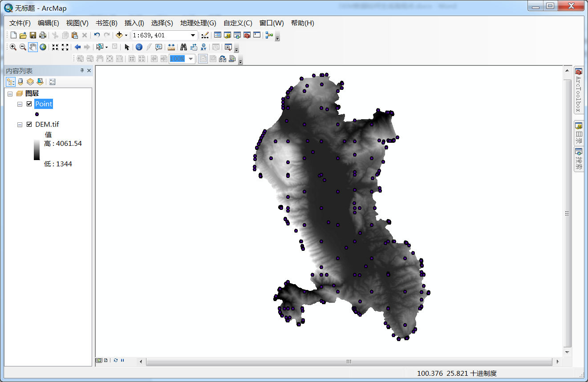
Task: Click Fixed Zoom Out arrows
Action: point(65,47)
